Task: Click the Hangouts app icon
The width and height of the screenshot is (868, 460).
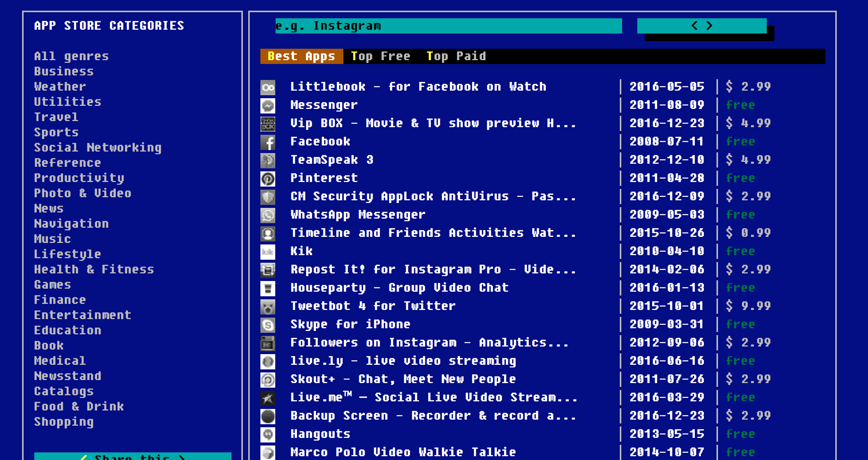Action: pos(268,435)
